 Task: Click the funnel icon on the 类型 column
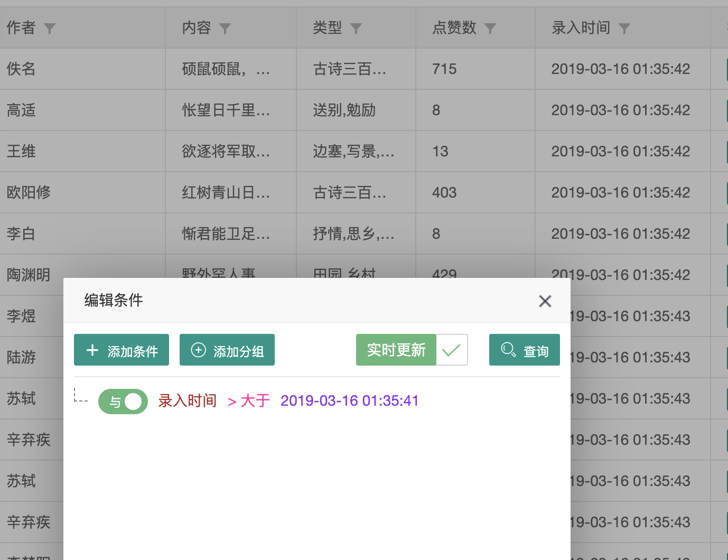[x=357, y=29]
